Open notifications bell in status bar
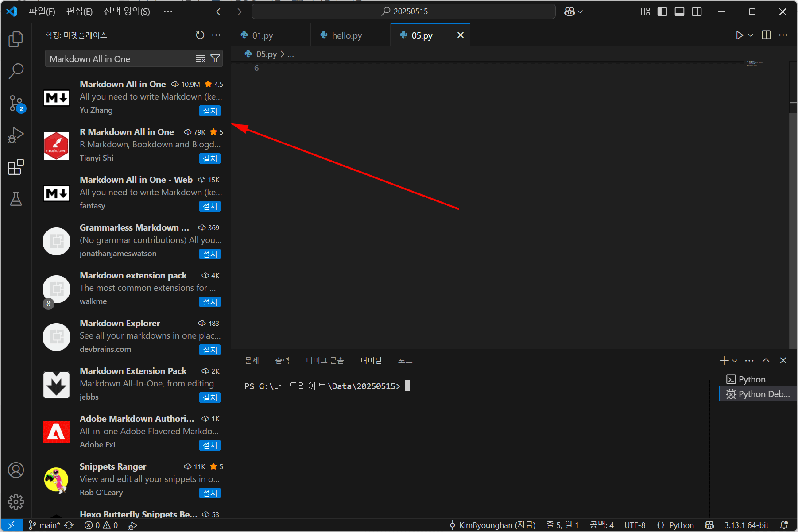The width and height of the screenshot is (798, 532). (784, 525)
